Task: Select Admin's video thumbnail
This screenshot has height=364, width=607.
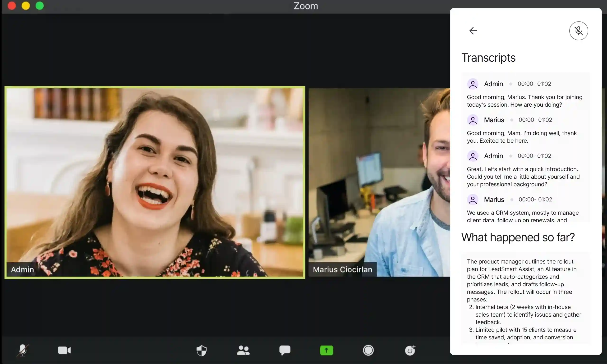Action: 155,182
